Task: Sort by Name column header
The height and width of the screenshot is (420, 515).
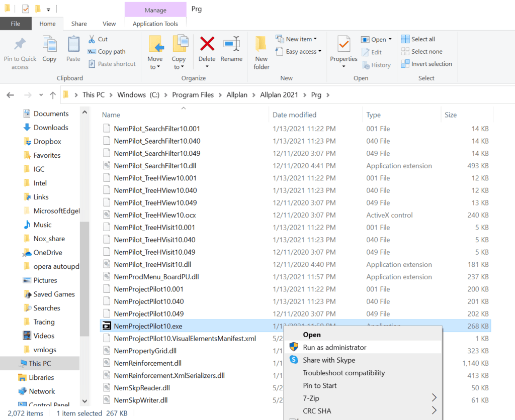Action: click(111, 115)
